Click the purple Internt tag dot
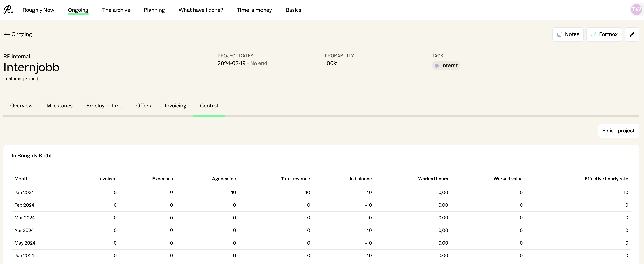Screen dimensions: 644x264 click(x=437, y=65)
